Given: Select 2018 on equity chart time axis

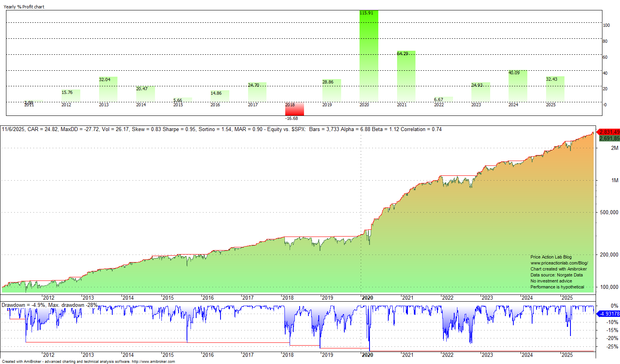Looking at the screenshot, I should pyautogui.click(x=288, y=298).
